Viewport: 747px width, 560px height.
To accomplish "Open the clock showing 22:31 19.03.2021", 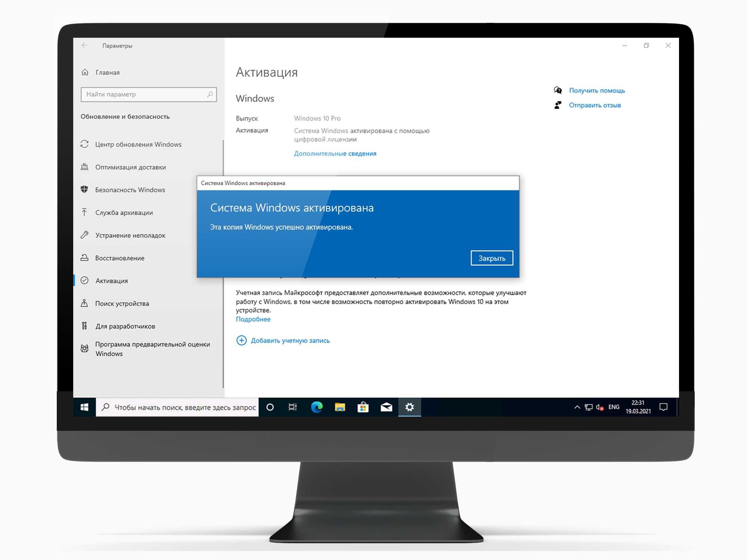I will click(638, 407).
